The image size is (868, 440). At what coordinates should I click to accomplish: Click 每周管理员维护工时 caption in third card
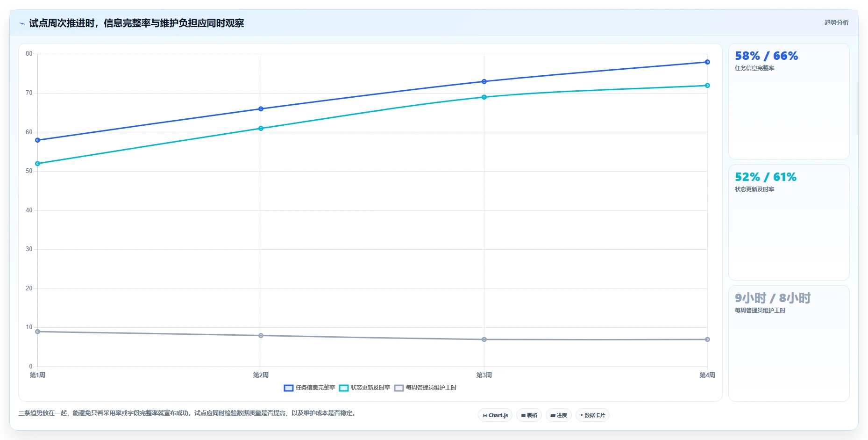(760, 310)
